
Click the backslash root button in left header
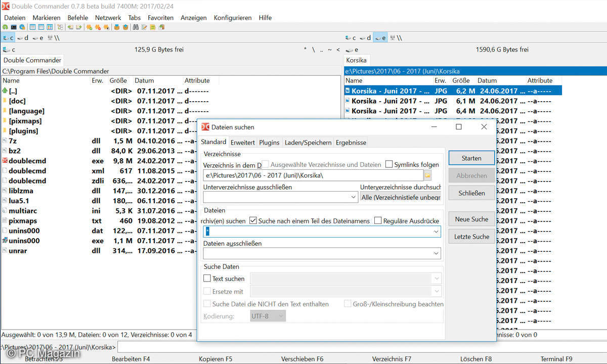click(x=313, y=50)
